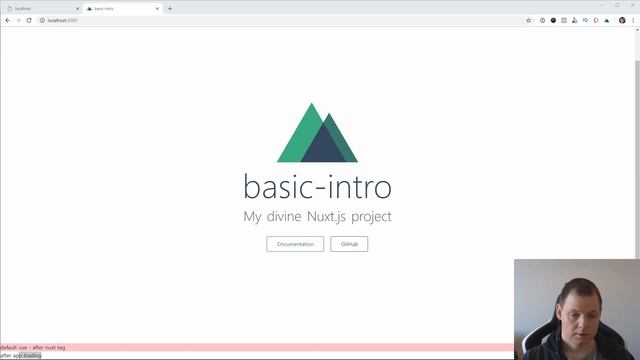Open site info icon beside localhost address
640x360 pixels.
(x=42, y=20)
